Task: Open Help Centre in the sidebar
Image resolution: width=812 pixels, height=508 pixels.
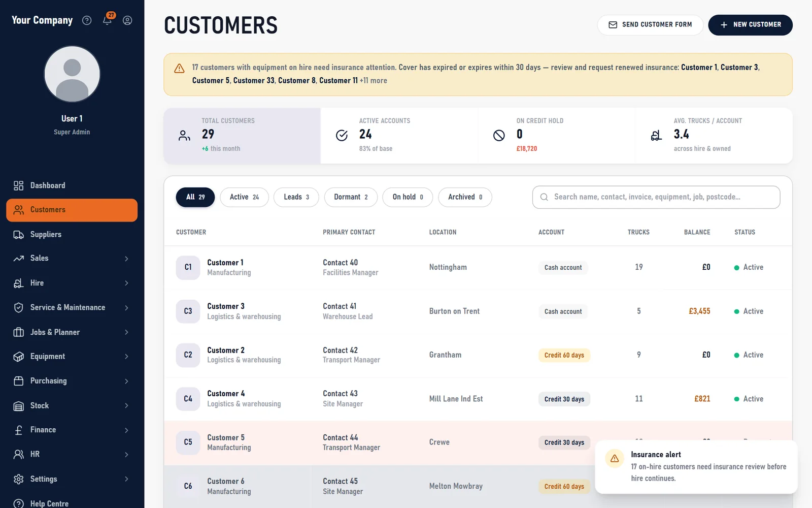Action: tap(72, 503)
